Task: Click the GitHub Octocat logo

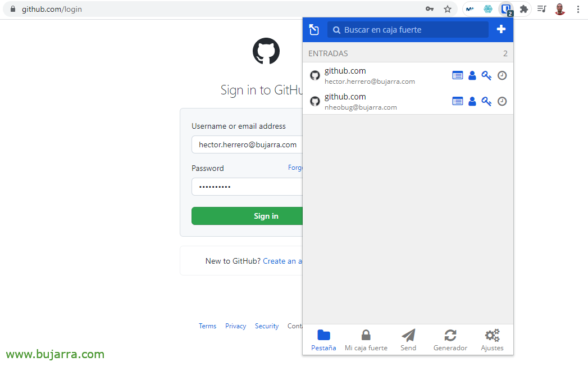Action: (x=266, y=51)
